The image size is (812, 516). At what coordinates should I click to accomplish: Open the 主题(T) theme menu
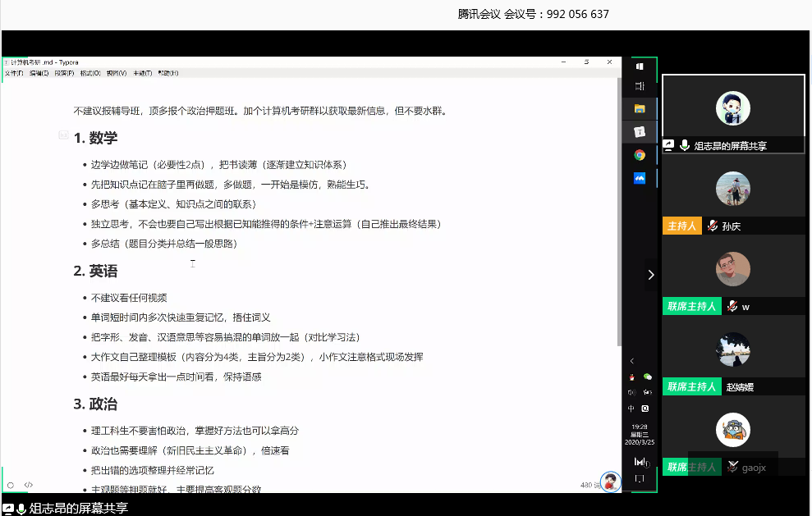pyautogui.click(x=142, y=73)
